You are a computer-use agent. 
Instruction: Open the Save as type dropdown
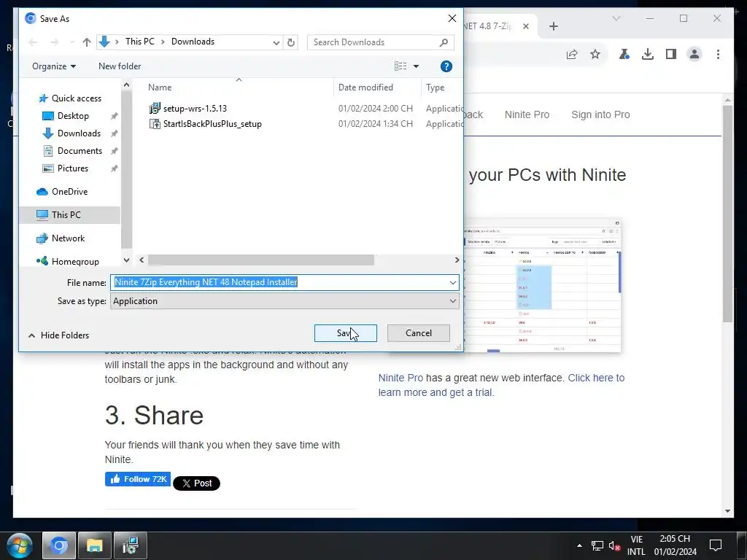click(x=285, y=301)
